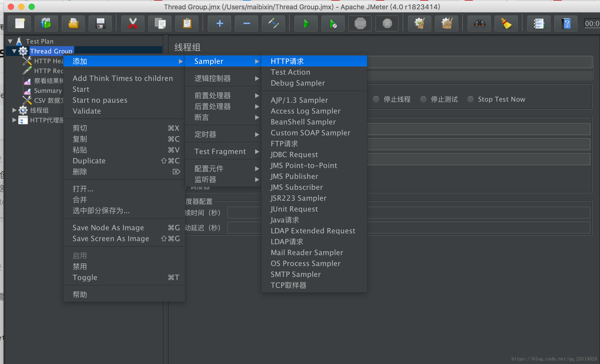This screenshot has width=600, height=364.
Task: Click the Open file folder icon
Action: click(x=74, y=24)
